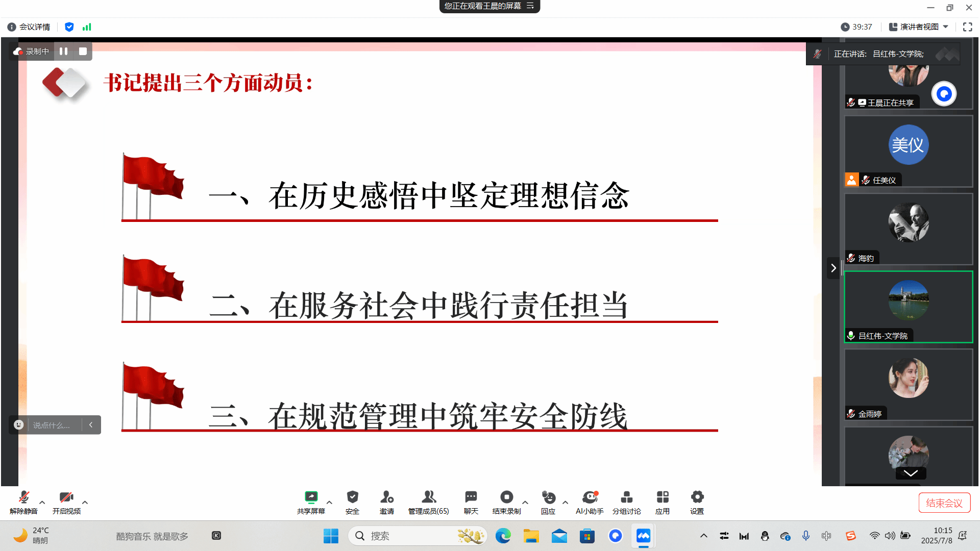Click the 共享屏幕 share screen icon
This screenshot has height=551, width=980.
(x=311, y=497)
